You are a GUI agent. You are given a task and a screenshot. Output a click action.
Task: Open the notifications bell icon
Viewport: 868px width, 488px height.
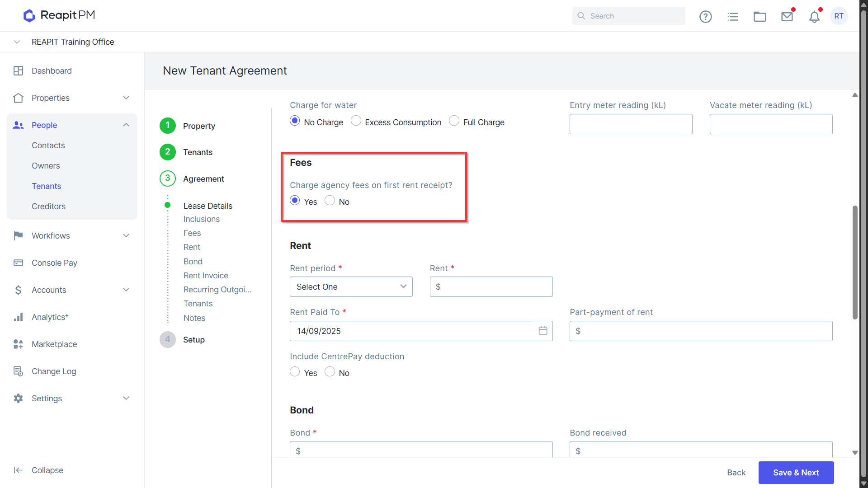[814, 17]
